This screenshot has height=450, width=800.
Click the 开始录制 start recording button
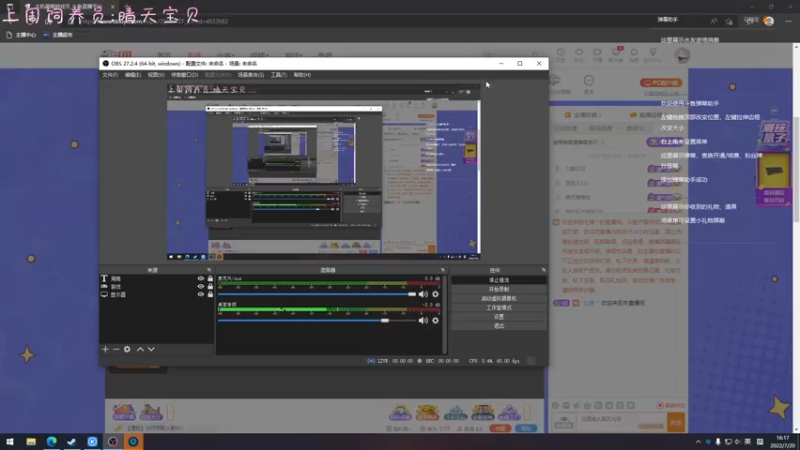[498, 289]
